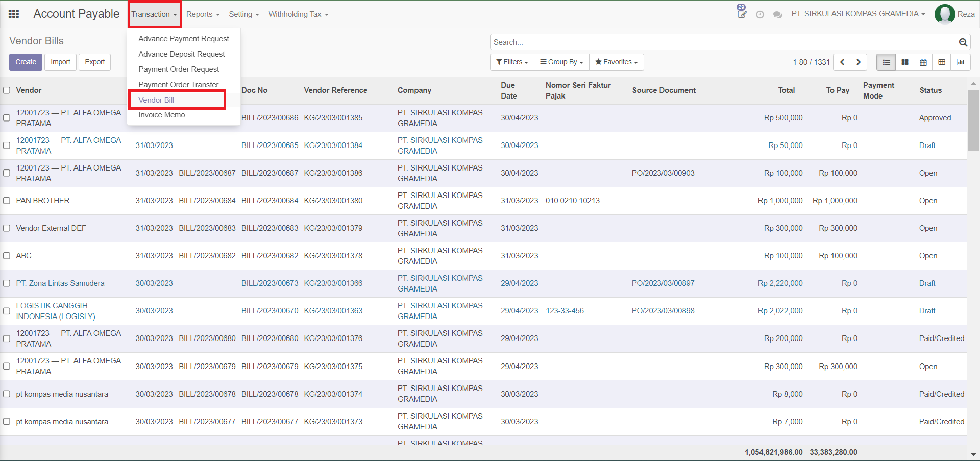Click vendor reference KG/23/03/001380
The image size is (980, 461).
coord(333,201)
